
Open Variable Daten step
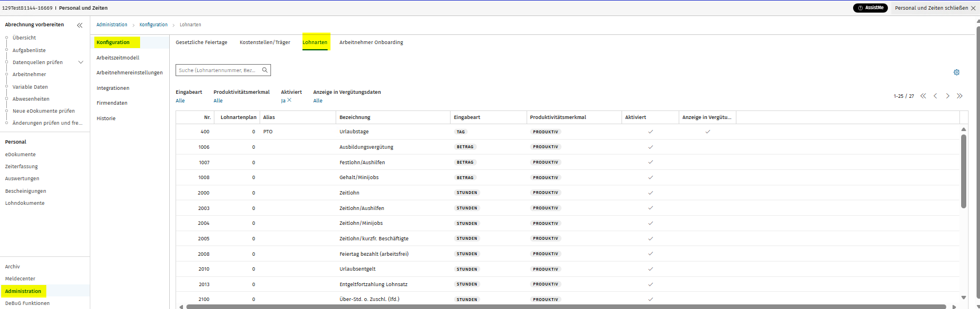tap(30, 87)
